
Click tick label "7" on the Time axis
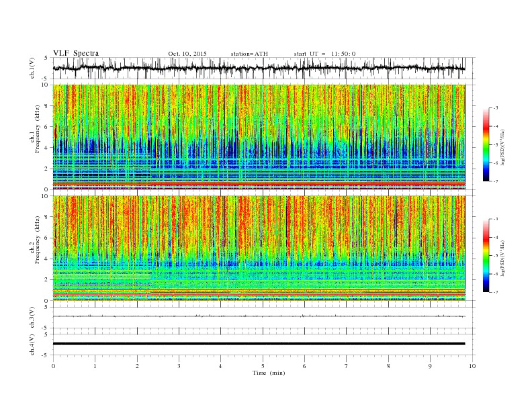pos(347,366)
